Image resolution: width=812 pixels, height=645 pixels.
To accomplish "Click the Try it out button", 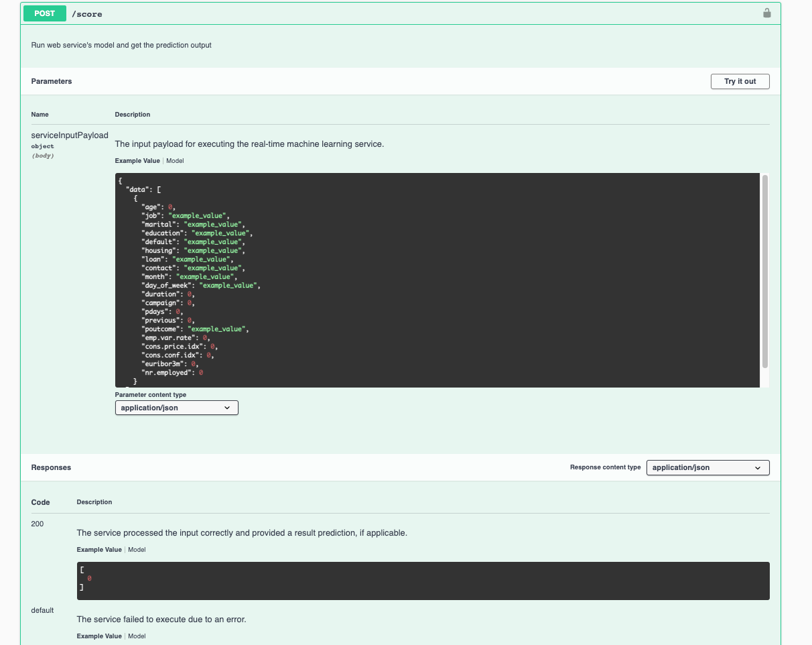I will 740,81.
